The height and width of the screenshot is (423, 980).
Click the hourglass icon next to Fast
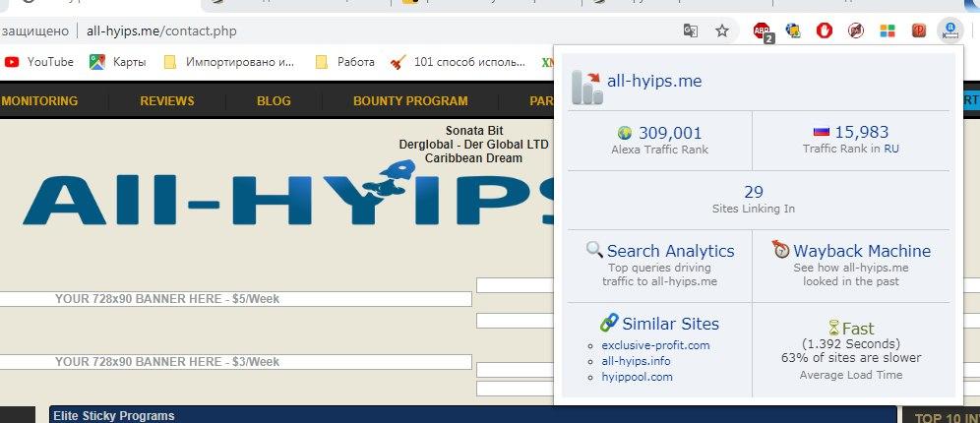pyautogui.click(x=833, y=328)
